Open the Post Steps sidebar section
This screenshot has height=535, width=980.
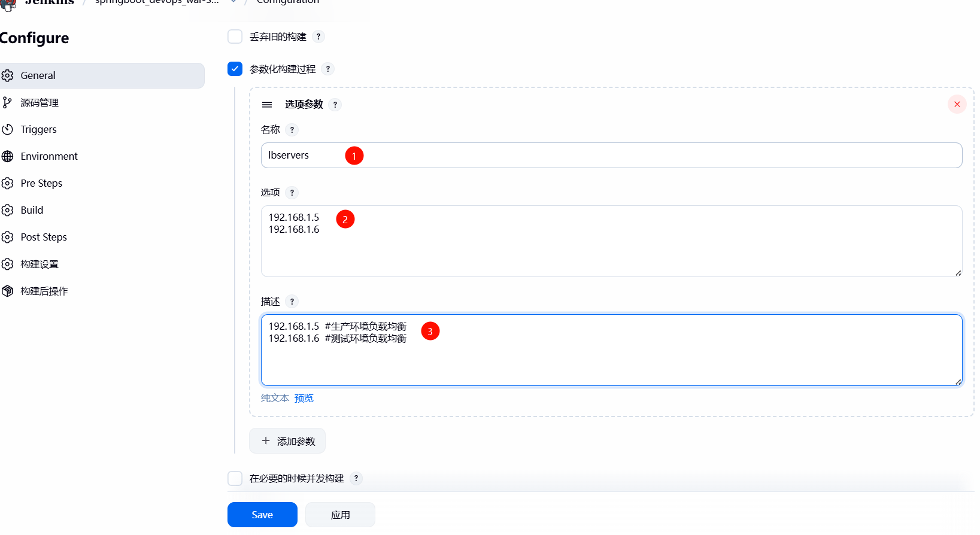44,237
